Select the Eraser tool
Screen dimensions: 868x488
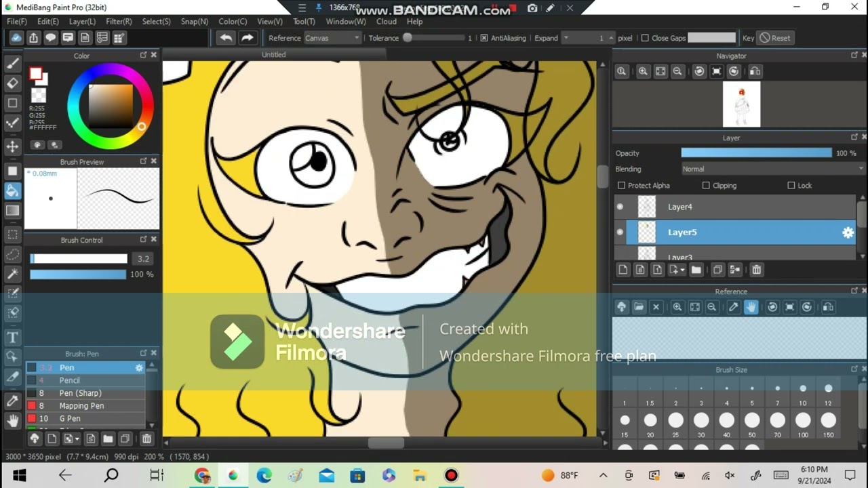tap(12, 83)
